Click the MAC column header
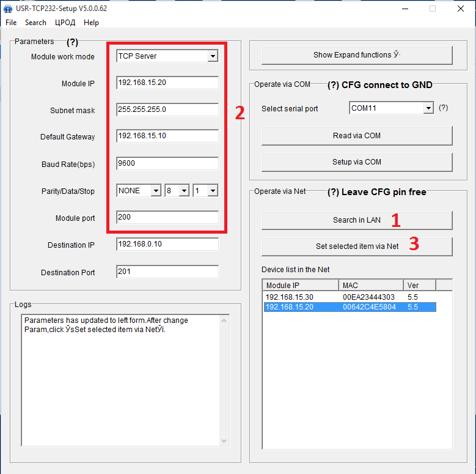 pyautogui.click(x=370, y=285)
